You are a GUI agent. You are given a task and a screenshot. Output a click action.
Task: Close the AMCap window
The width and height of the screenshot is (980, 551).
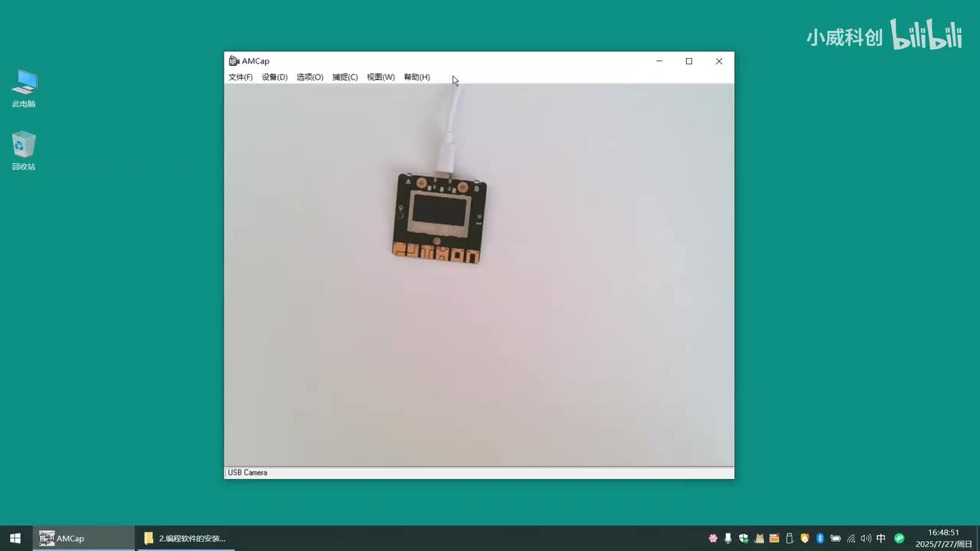pos(719,61)
